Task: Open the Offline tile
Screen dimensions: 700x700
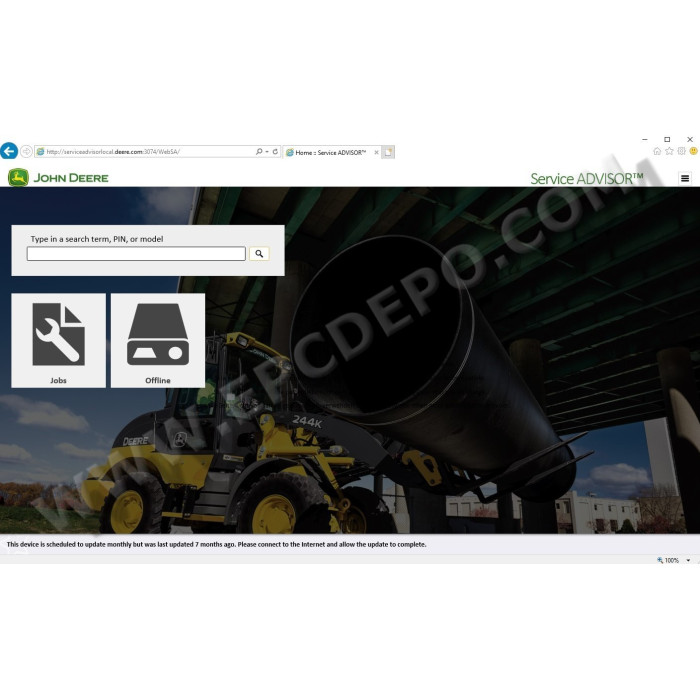Action: pos(158,340)
